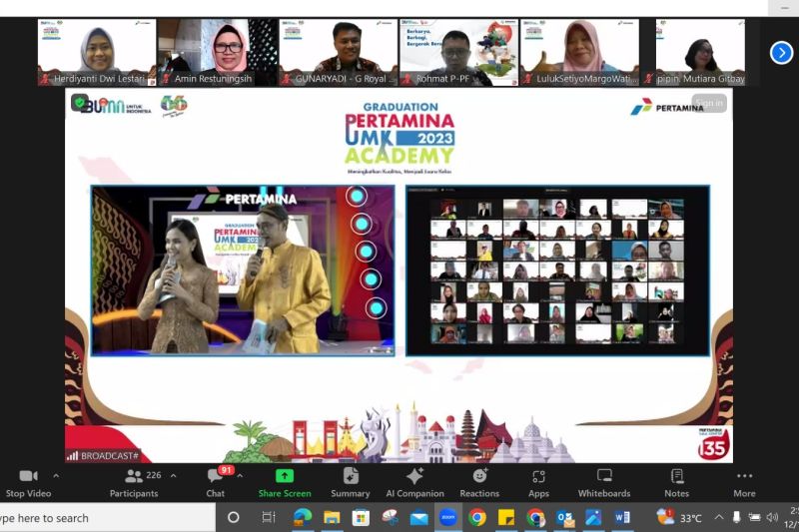Screen dimensions: 799x532
Task: Expand the Chat options caret
Action: pyautogui.click(x=240, y=476)
